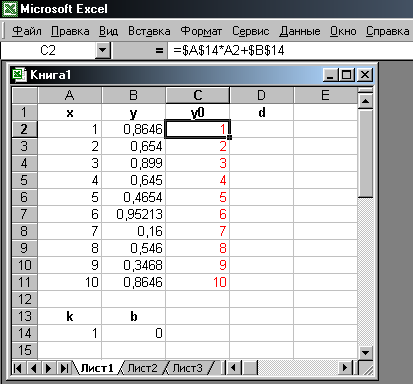
Task: Click the Name Box showing C2
Action: [48, 51]
